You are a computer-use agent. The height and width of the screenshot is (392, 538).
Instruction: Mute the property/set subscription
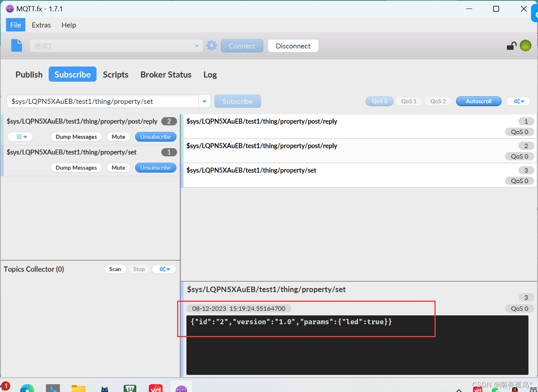pyautogui.click(x=118, y=168)
